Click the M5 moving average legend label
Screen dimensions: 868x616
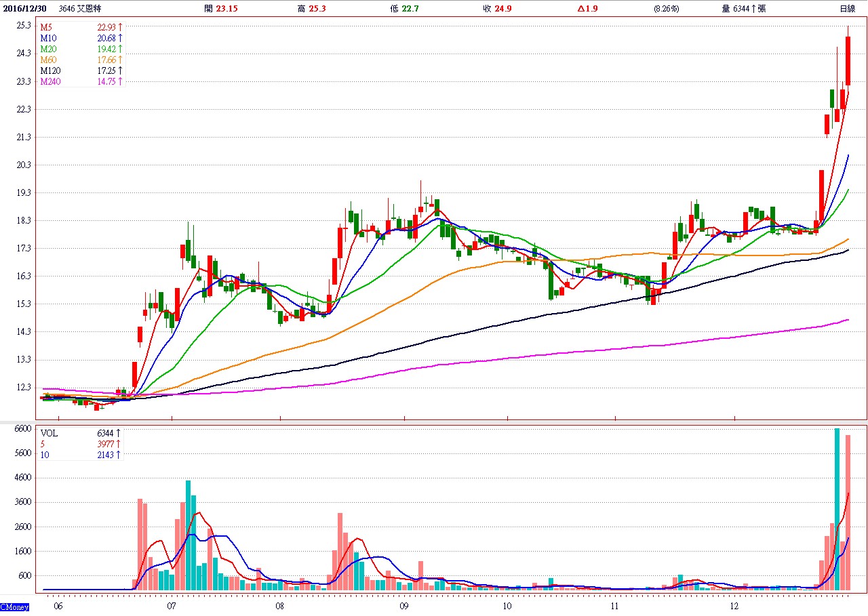[45, 27]
